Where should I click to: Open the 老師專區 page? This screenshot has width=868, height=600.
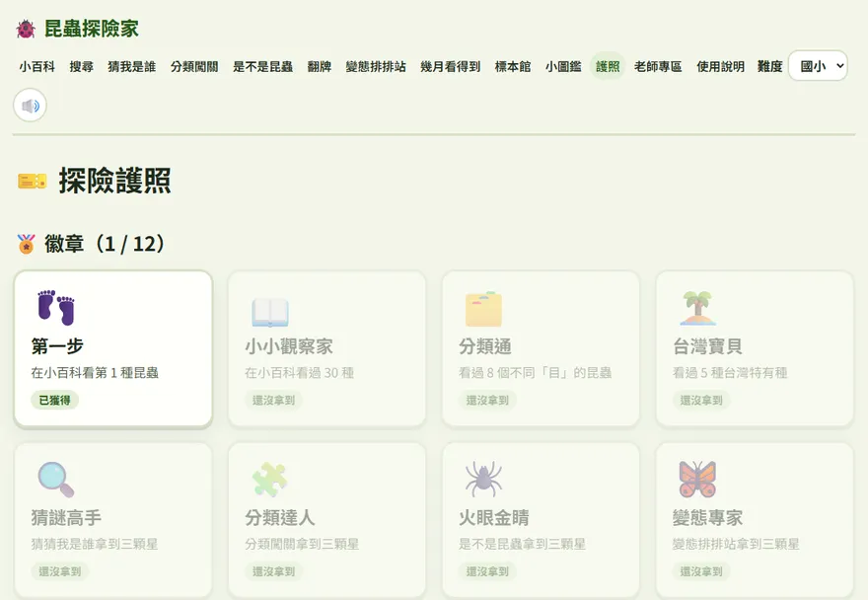tap(658, 66)
